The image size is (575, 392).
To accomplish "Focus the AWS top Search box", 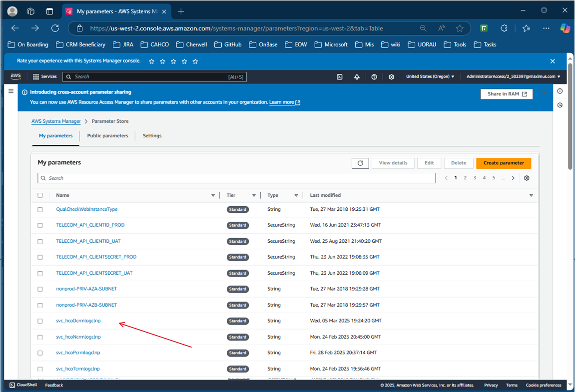I will [x=154, y=76].
